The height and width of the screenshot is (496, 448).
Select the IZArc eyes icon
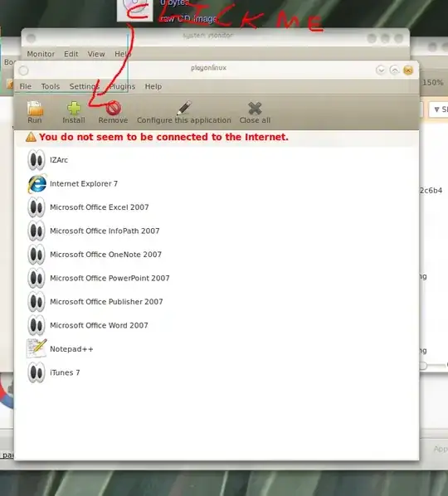coord(36,160)
